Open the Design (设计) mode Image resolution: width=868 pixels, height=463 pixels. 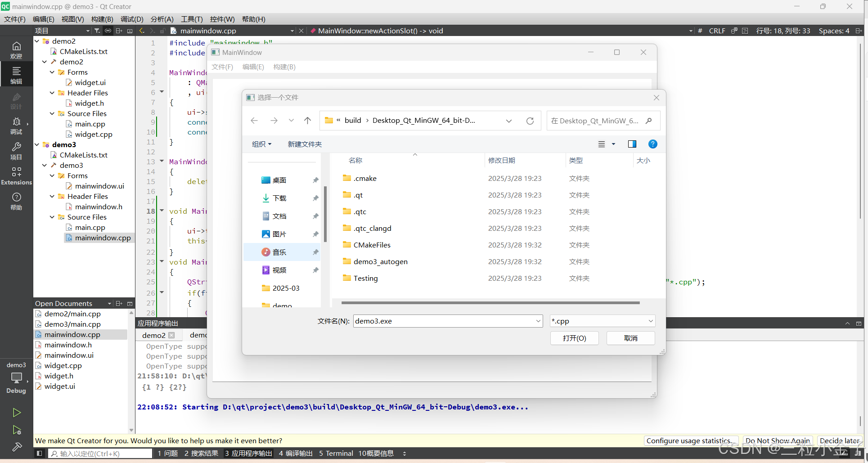point(16,100)
